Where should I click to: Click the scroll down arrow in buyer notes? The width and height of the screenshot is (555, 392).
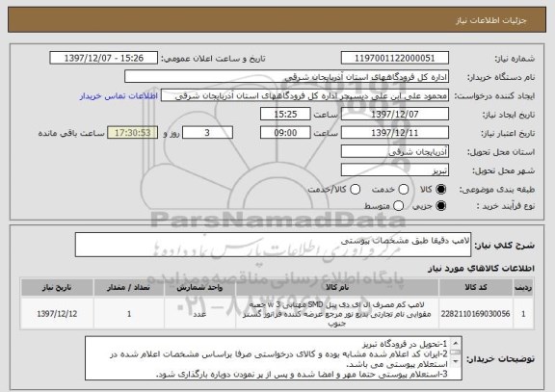click(x=456, y=361)
